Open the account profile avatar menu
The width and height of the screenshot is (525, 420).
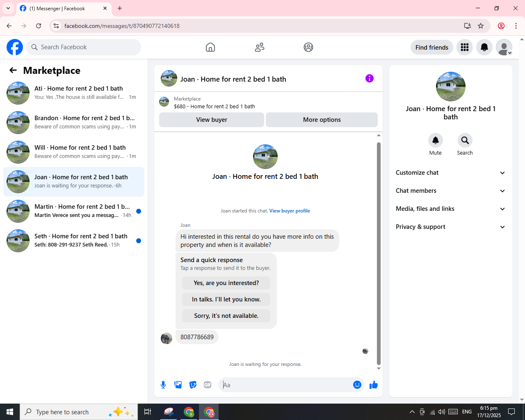[504, 47]
